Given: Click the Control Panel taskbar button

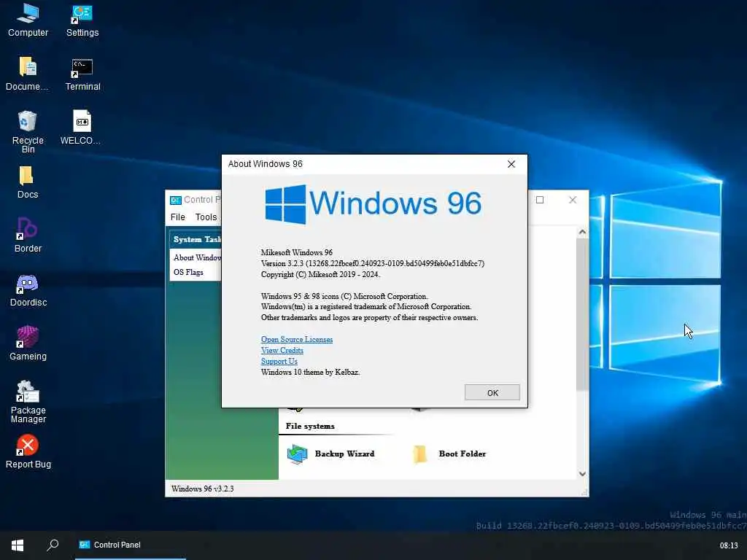Looking at the screenshot, I should tap(130, 545).
